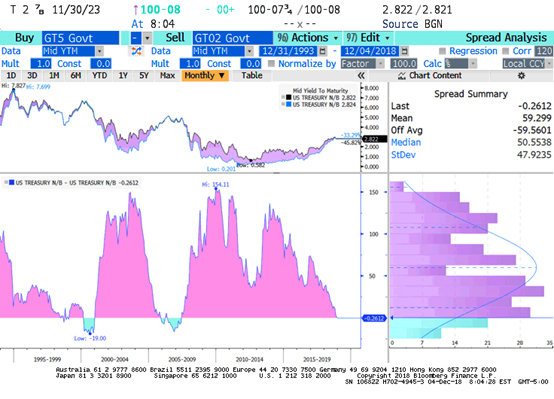This screenshot has width=554, height=399.
Task: Toggle the Corr checkbox
Action: pos(506,51)
